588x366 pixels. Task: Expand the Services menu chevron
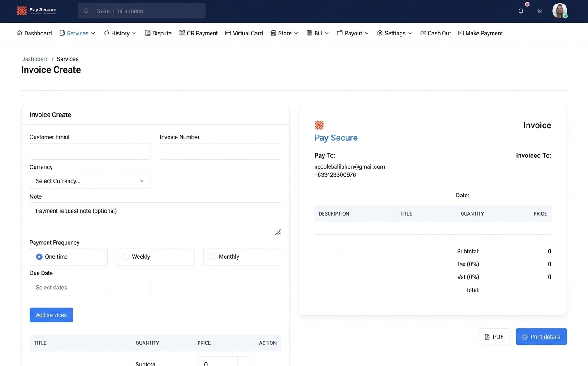[x=93, y=33]
